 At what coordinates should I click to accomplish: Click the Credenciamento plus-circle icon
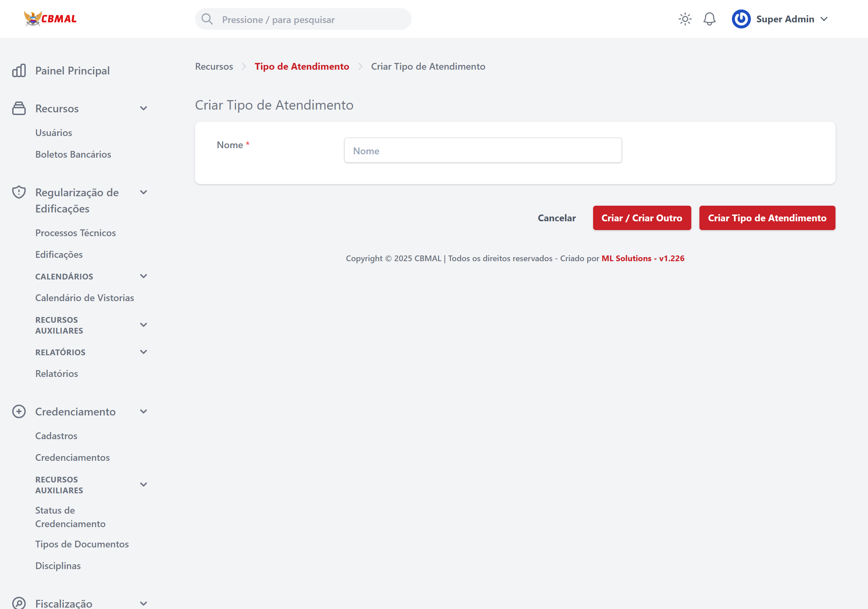click(x=19, y=411)
